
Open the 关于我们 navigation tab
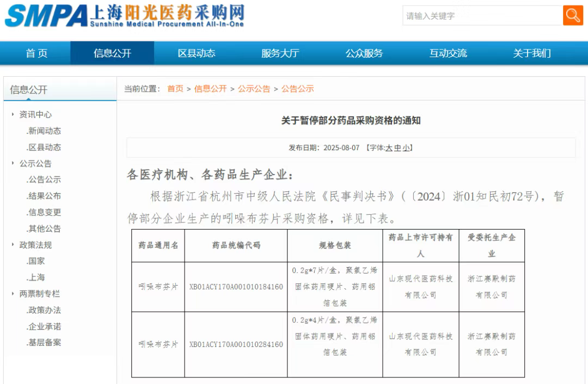point(532,53)
